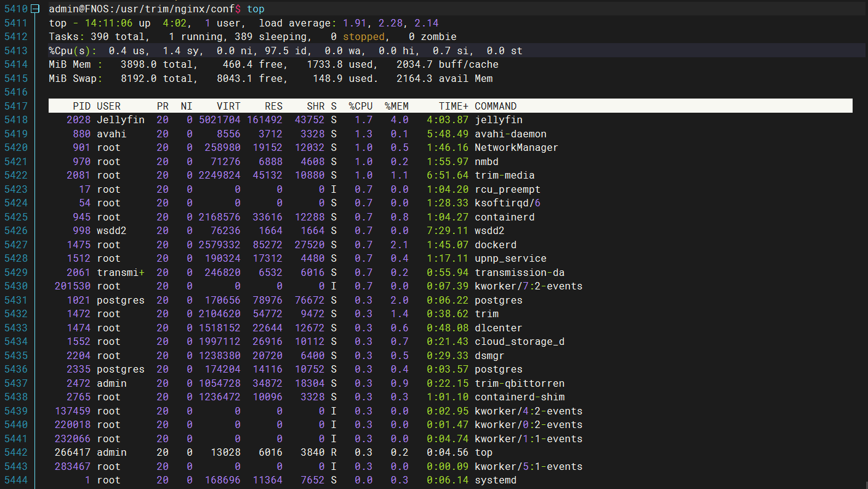Select line number 5444 in the gutter

click(16, 480)
